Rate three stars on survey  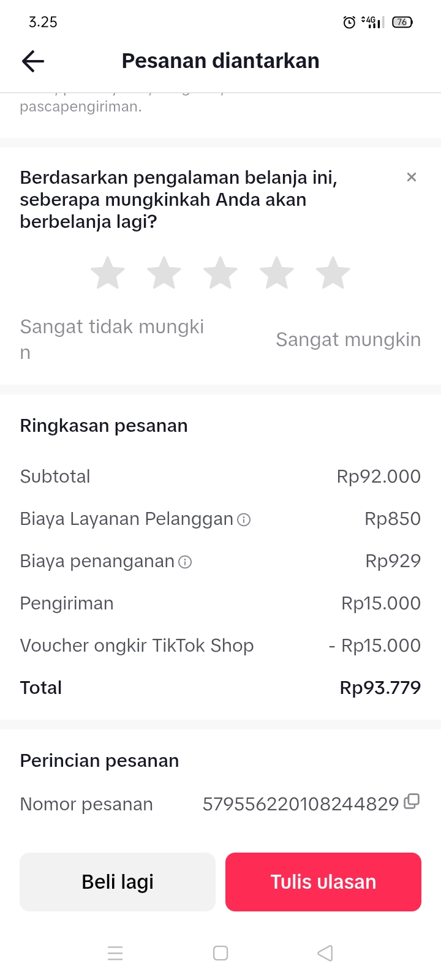pyautogui.click(x=221, y=273)
